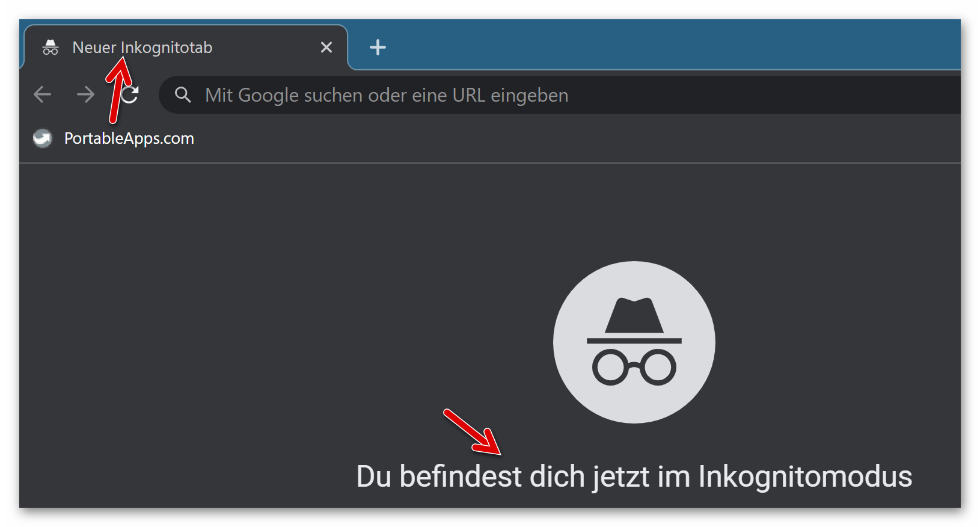
Task: Click the word 'Inkognitomodus' in the heading
Action: coord(804,476)
